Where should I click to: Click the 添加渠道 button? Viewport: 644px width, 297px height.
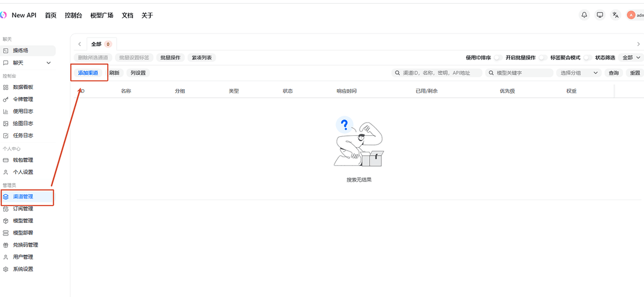coord(88,73)
